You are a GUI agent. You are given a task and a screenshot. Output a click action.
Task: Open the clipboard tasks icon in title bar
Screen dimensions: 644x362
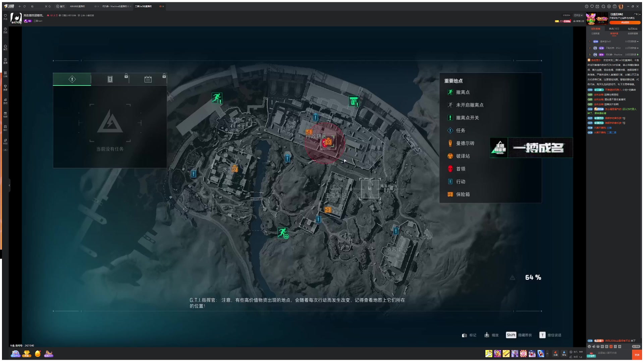[x=614, y=6]
